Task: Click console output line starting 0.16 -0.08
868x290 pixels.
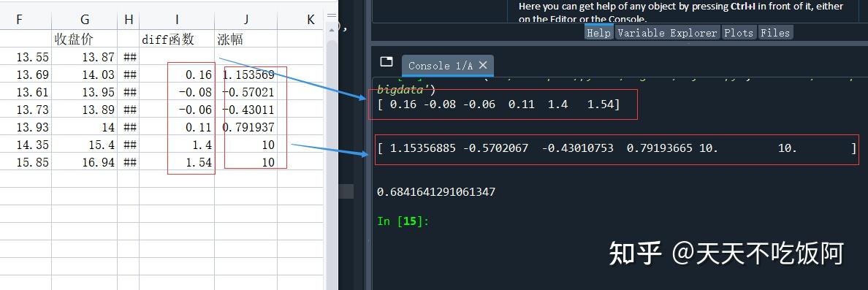Action: coord(499,104)
